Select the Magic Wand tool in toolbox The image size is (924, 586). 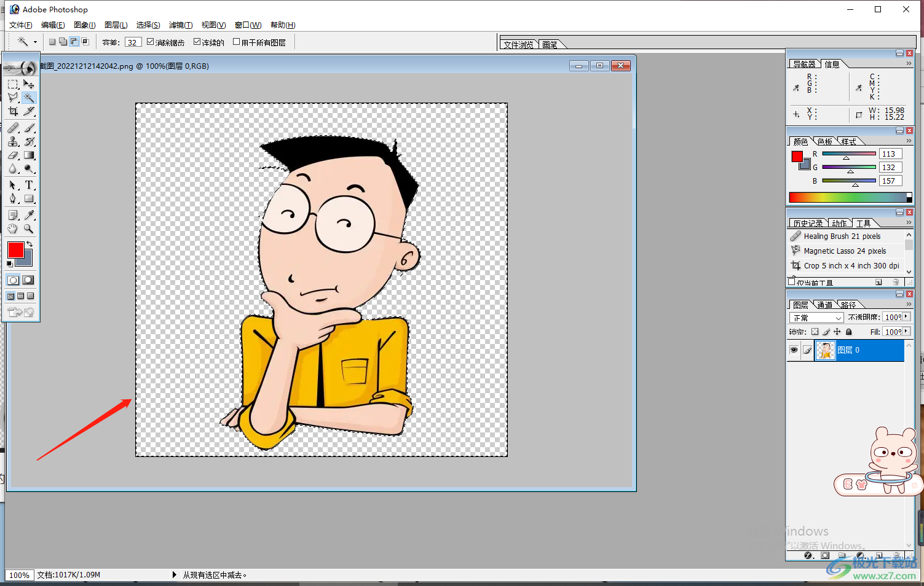pos(29,98)
